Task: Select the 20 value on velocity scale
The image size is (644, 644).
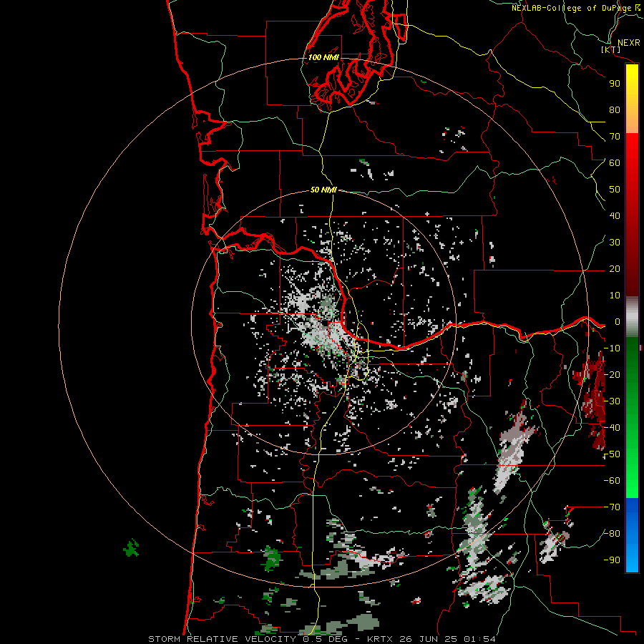Action: (x=615, y=269)
